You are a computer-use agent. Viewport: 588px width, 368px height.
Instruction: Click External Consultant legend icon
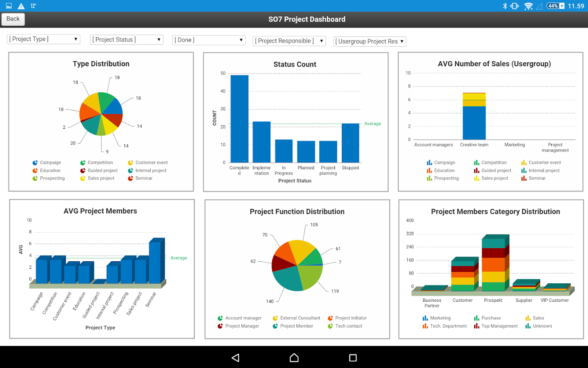coord(275,318)
